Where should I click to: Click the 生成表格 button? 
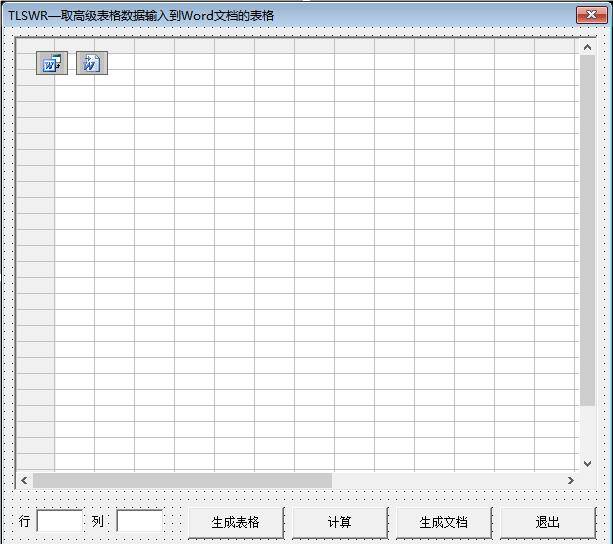tap(236, 522)
